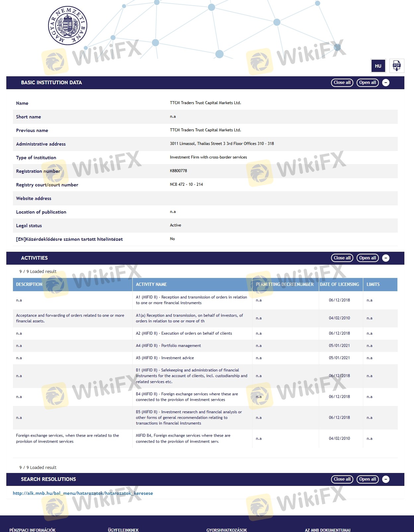
Task: Select the top 9 / 9 Loaded result text
Action: (38, 271)
